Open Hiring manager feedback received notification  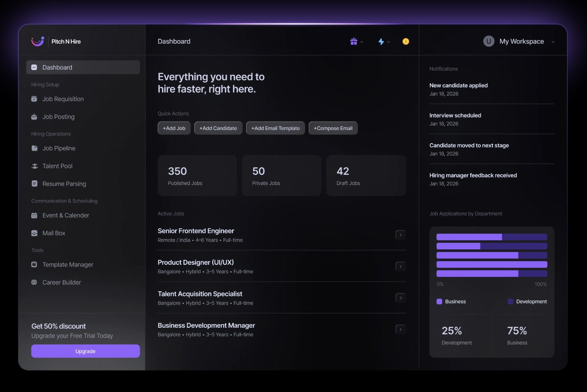pos(492,179)
